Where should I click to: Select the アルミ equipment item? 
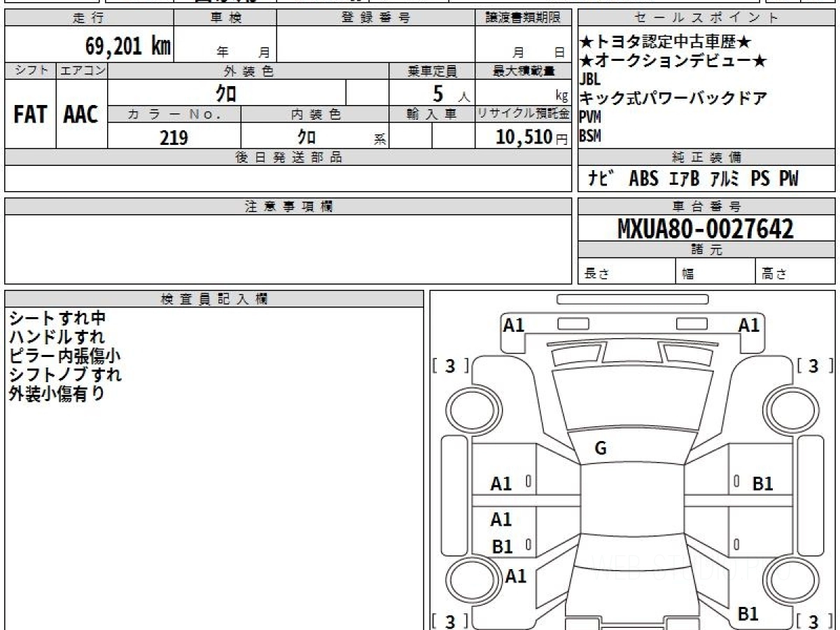point(724,179)
